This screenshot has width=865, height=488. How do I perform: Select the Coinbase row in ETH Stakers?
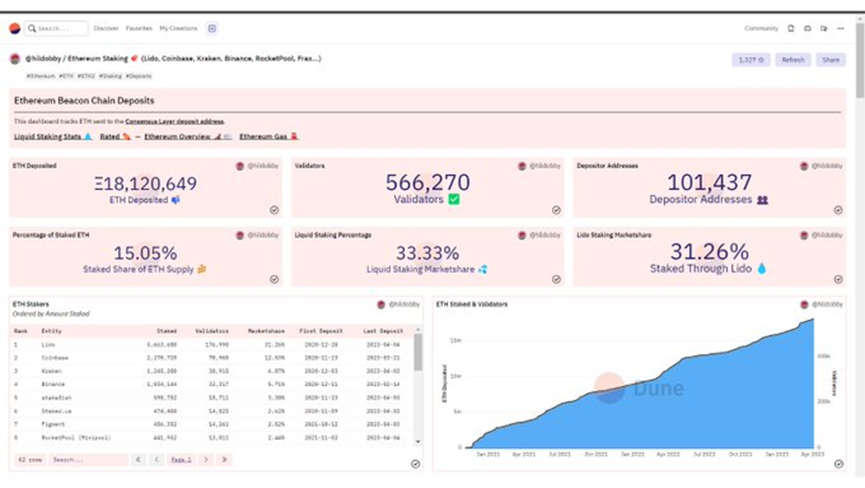pos(212,358)
